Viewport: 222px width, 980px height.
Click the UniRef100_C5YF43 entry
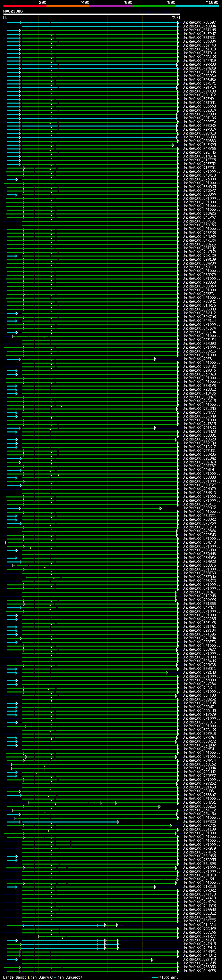(x=199, y=45)
